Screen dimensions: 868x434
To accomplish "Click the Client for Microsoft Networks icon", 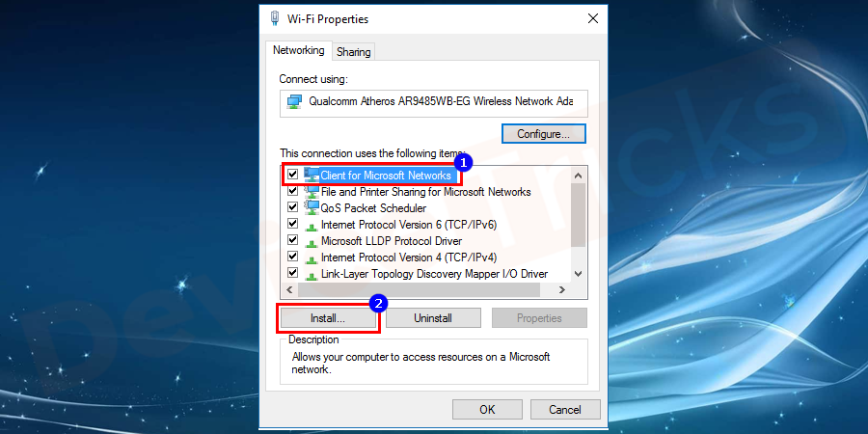I will (x=312, y=175).
